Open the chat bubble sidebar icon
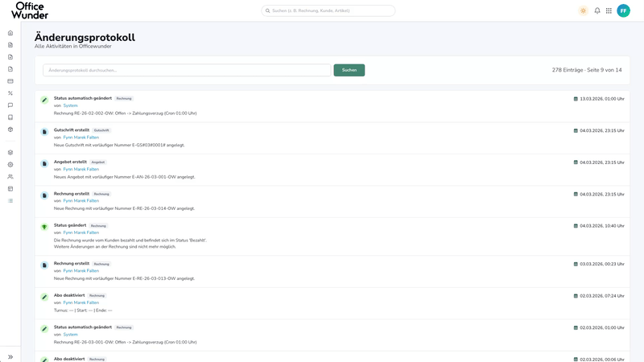The width and height of the screenshot is (644, 362). click(x=10, y=105)
